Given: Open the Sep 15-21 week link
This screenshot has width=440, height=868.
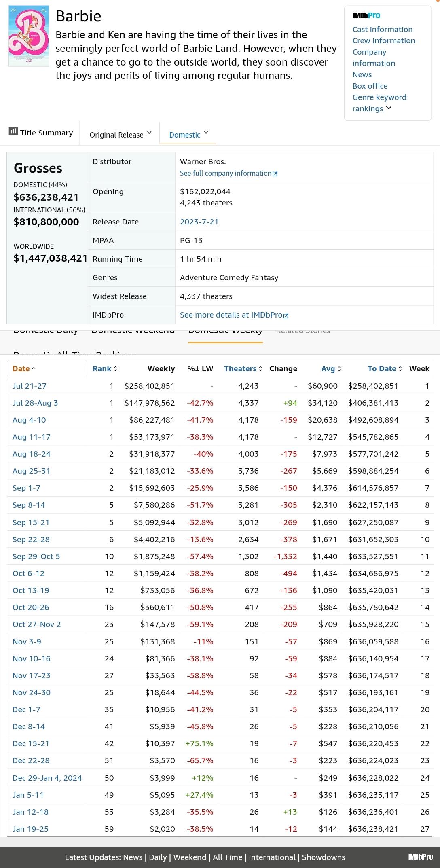Looking at the screenshot, I should (31, 522).
